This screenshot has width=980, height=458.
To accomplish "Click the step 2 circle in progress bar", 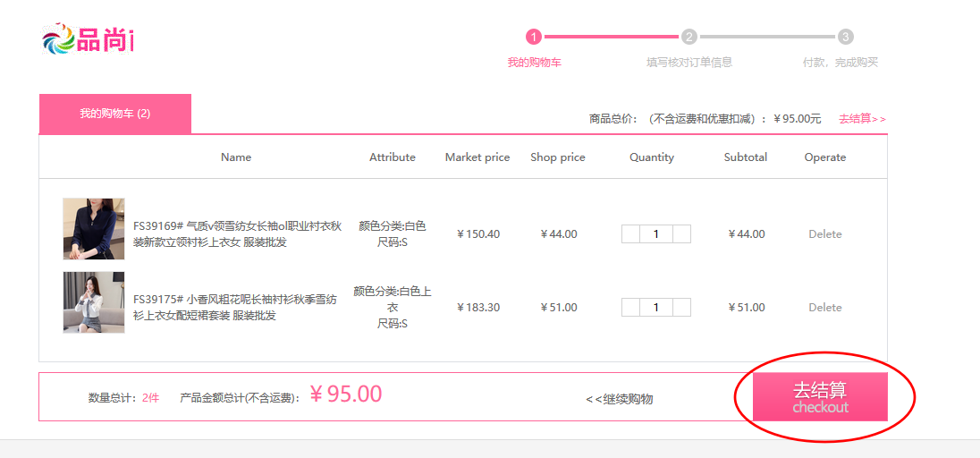I will [689, 37].
